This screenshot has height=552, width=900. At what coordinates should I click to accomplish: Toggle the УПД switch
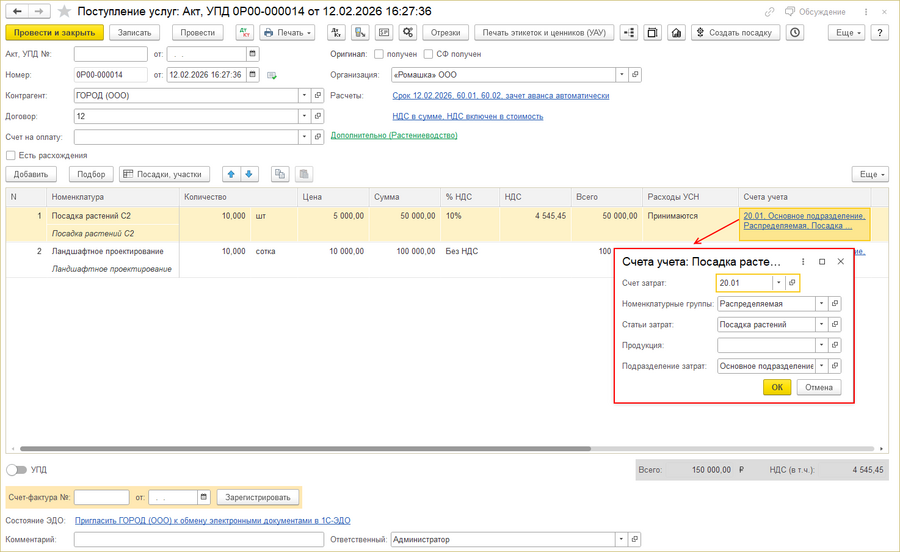pyautogui.click(x=16, y=469)
